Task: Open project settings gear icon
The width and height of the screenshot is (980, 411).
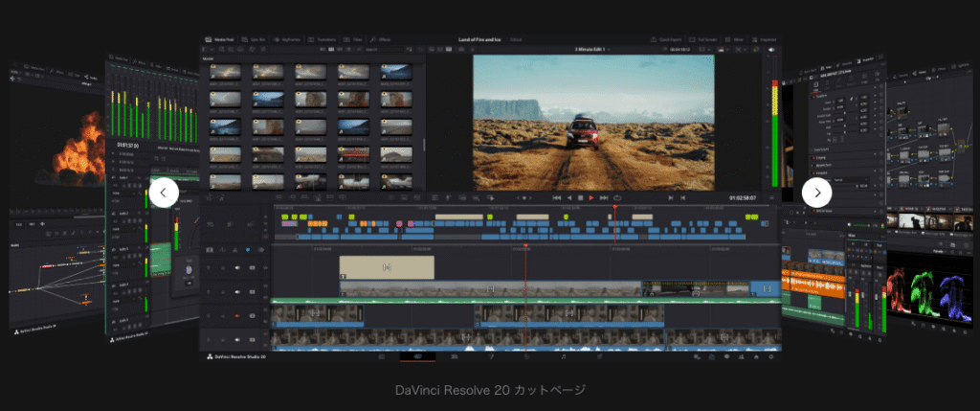Action: coord(771,356)
